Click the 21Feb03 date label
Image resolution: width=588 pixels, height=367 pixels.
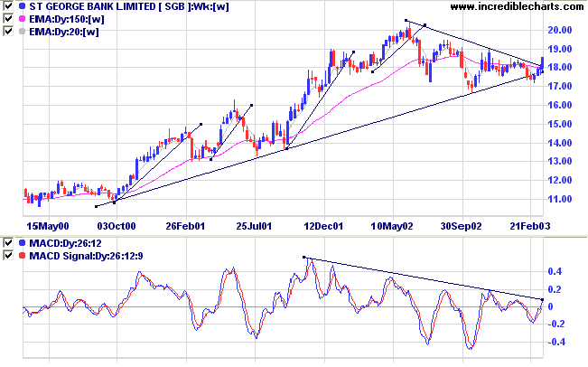click(530, 226)
